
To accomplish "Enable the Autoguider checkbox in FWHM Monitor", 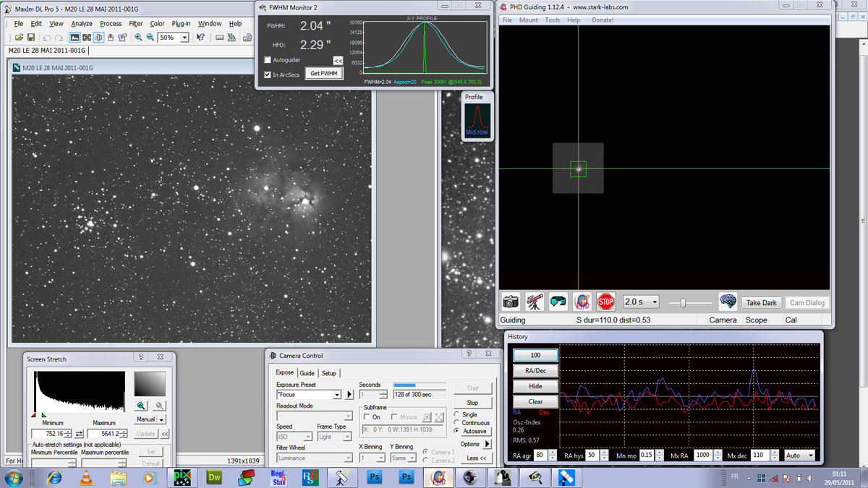I will pyautogui.click(x=268, y=60).
